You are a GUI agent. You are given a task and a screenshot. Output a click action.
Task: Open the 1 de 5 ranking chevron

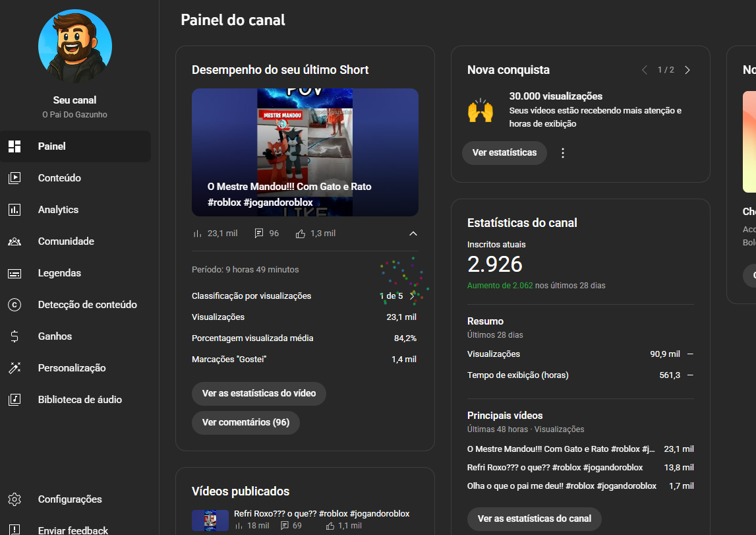click(412, 296)
